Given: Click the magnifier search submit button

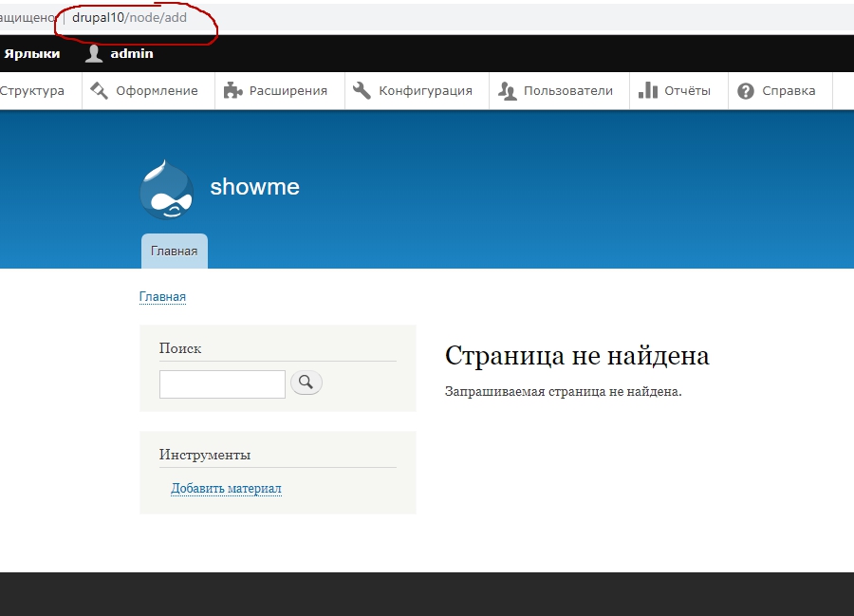Looking at the screenshot, I should (x=306, y=383).
